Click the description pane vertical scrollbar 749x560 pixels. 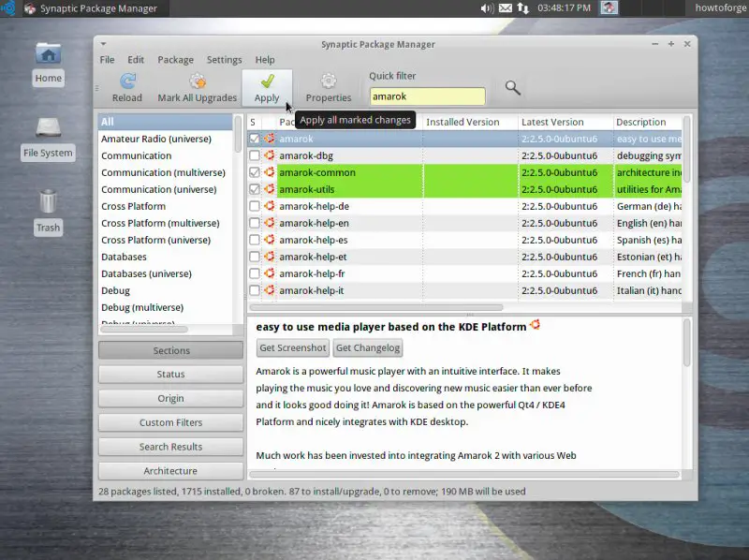pyautogui.click(x=687, y=343)
